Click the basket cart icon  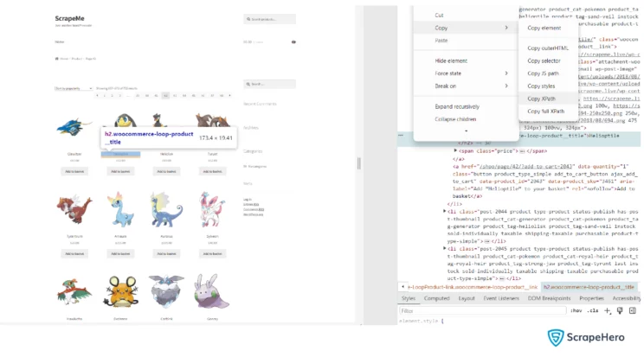click(x=293, y=41)
